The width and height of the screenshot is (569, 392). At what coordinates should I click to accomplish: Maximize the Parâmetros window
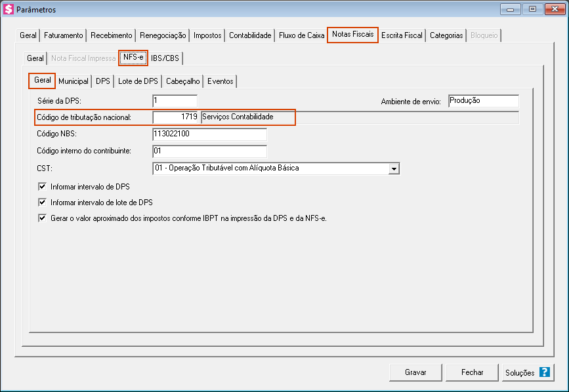532,9
